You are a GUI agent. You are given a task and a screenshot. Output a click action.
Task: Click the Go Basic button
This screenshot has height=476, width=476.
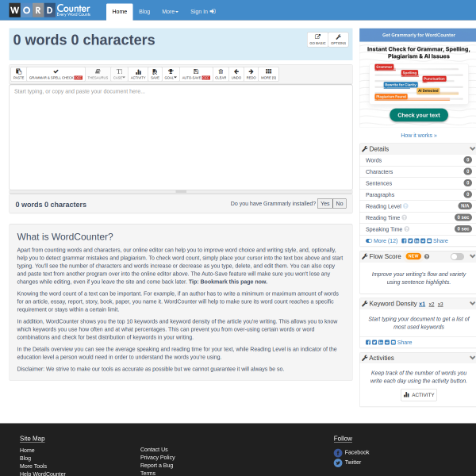[317, 40]
